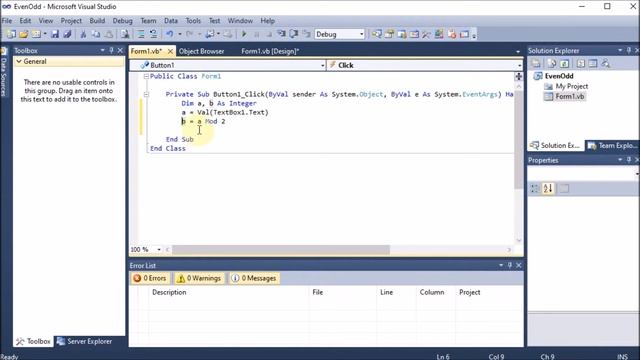
Task: Click View Code icon in Solution Explorer
Action: pos(581,63)
